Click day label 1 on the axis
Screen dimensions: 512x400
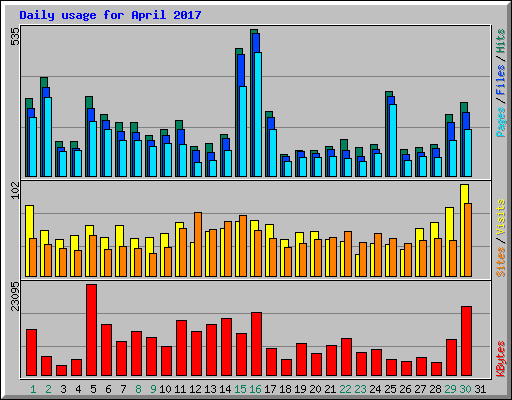coord(33,389)
